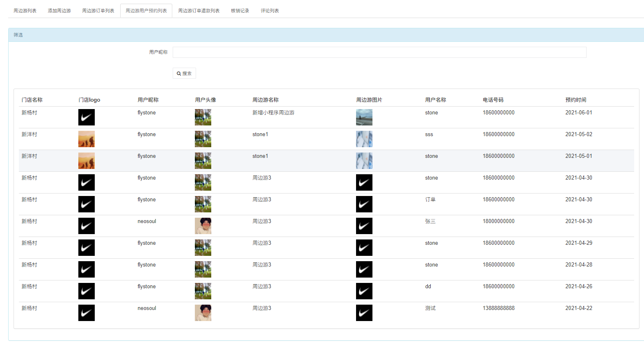Click user avatar in 2021-04-28 row
The height and width of the screenshot is (344, 644).
click(203, 269)
